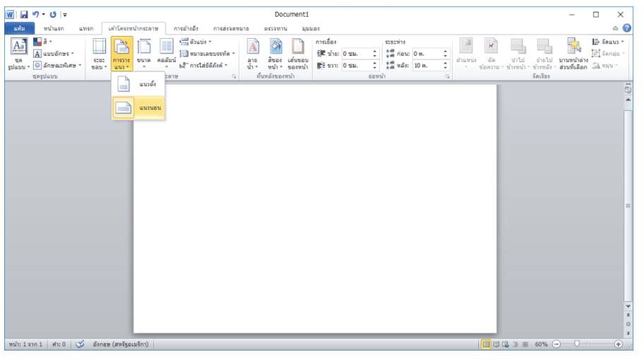Expand the จัดแนว (Align) dropdown

tap(608, 42)
